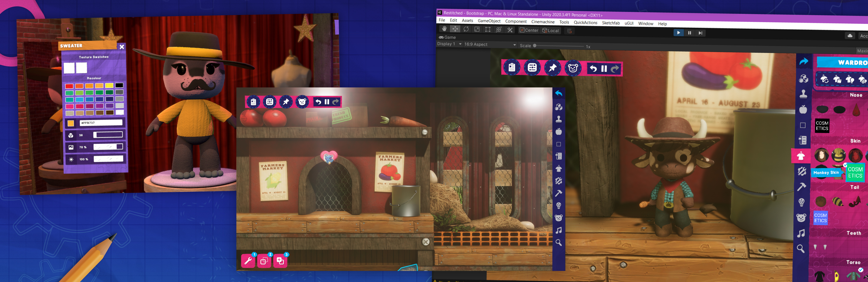Viewport: 868px width, 282px height.
Task: Click the pause icon in the Unity Game view toolbar
Action: pos(604,69)
